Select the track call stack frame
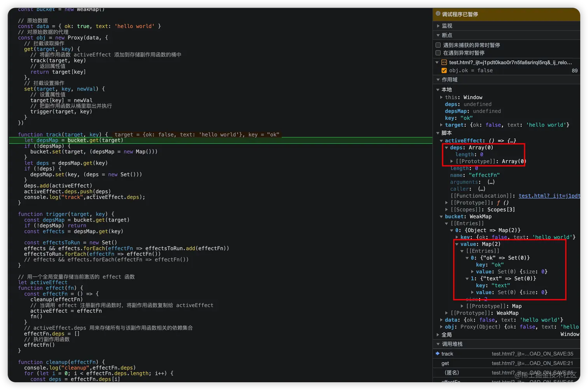 pyautogui.click(x=506, y=354)
